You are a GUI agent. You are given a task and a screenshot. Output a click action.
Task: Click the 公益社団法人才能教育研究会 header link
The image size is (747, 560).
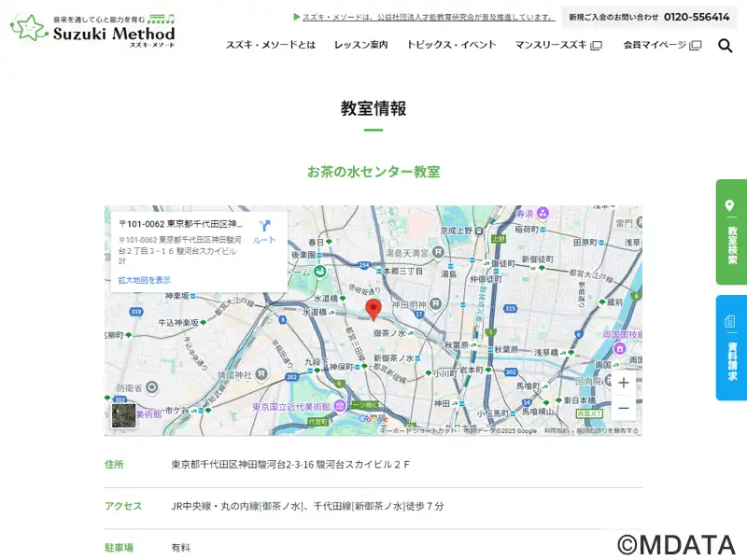[x=429, y=17]
